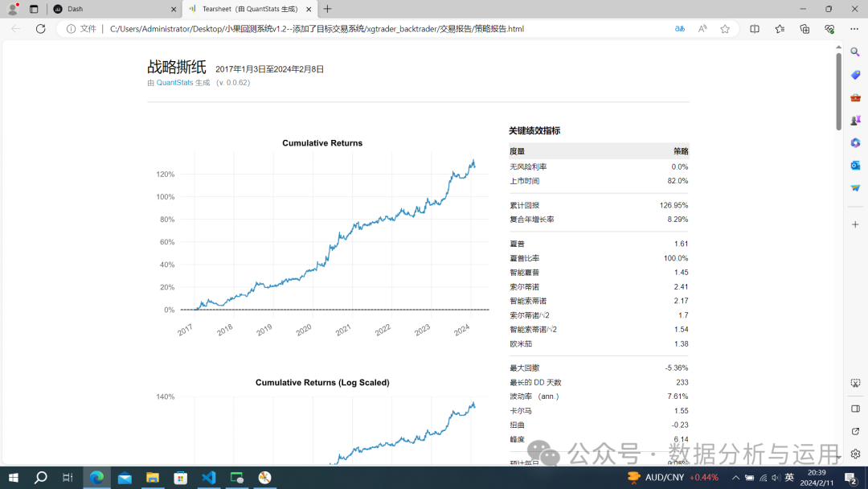The height and width of the screenshot is (489, 868).
Task: Open sidebar shopping tag
Action: point(855,75)
